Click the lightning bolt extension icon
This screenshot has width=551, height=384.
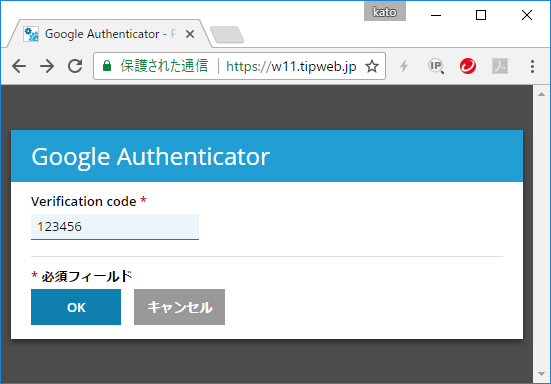(404, 66)
